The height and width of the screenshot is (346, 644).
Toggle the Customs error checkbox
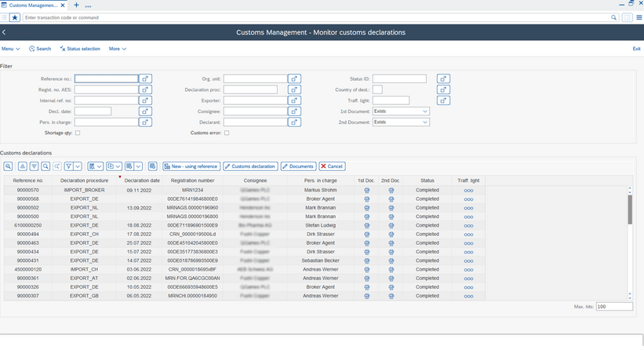(x=227, y=133)
